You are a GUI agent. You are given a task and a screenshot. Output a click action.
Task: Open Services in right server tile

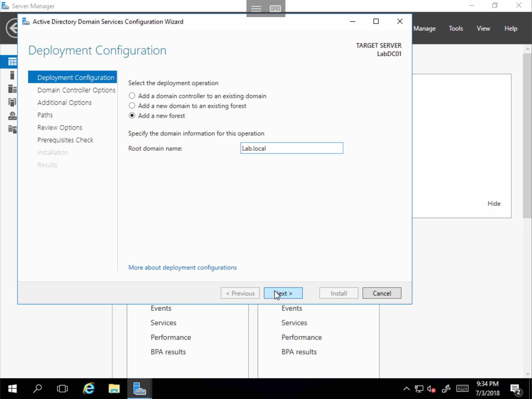tap(294, 323)
